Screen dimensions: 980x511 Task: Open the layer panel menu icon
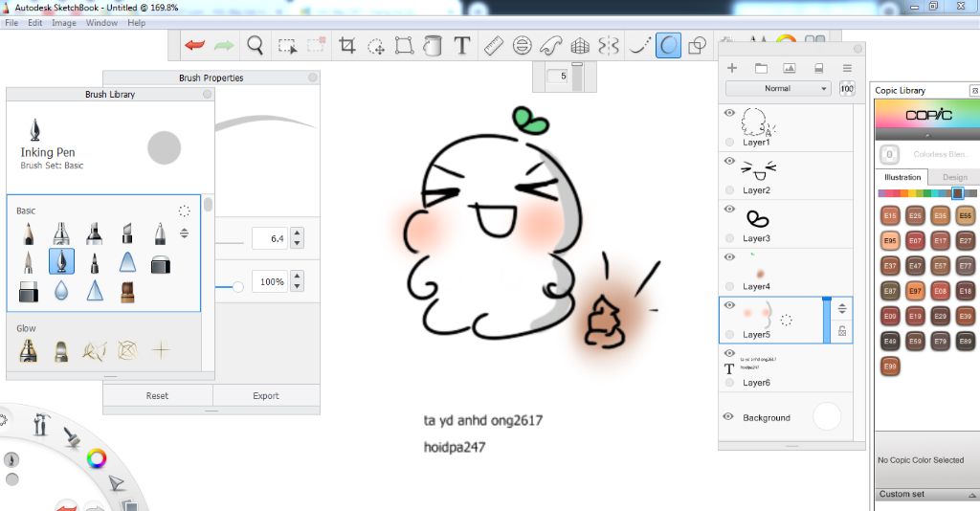847,68
